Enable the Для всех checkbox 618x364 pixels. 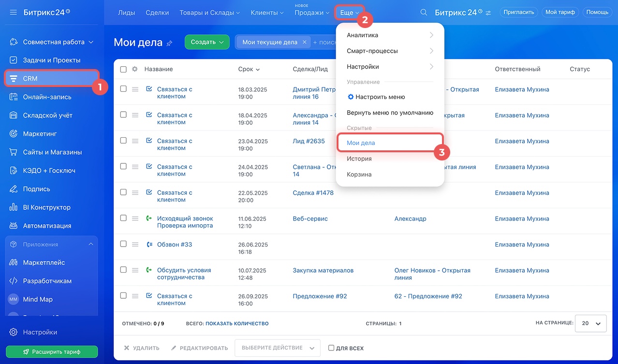coord(331,348)
